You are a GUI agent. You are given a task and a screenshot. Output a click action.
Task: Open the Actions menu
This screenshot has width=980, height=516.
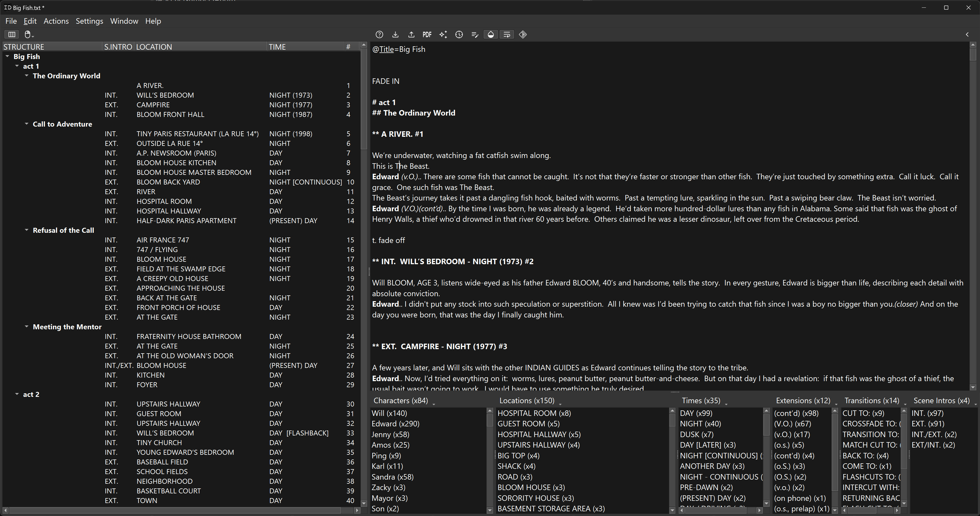pyautogui.click(x=56, y=21)
